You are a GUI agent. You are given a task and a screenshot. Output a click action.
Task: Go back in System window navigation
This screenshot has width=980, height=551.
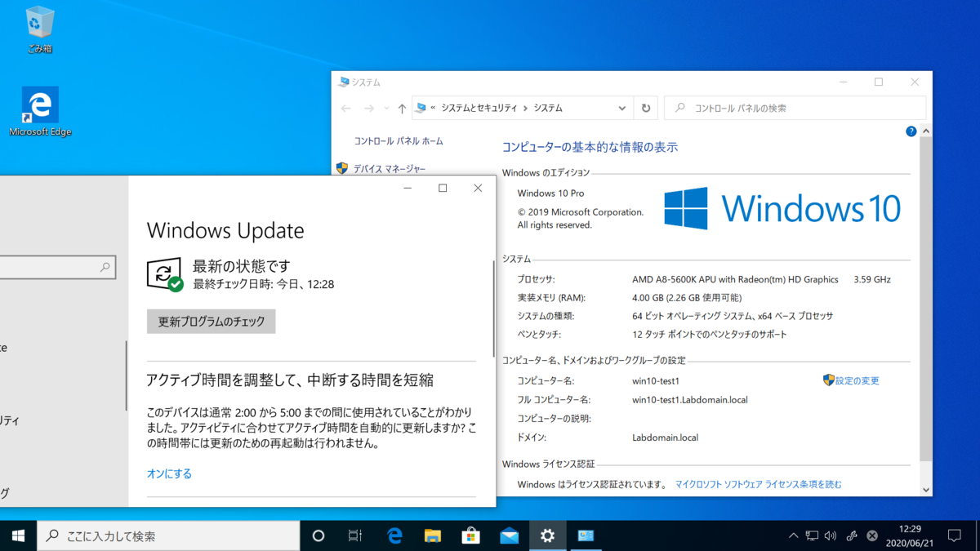click(x=346, y=108)
